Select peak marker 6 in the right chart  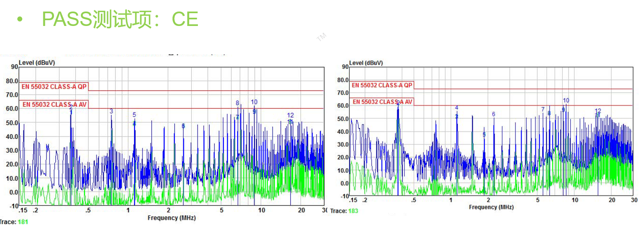[494, 114]
